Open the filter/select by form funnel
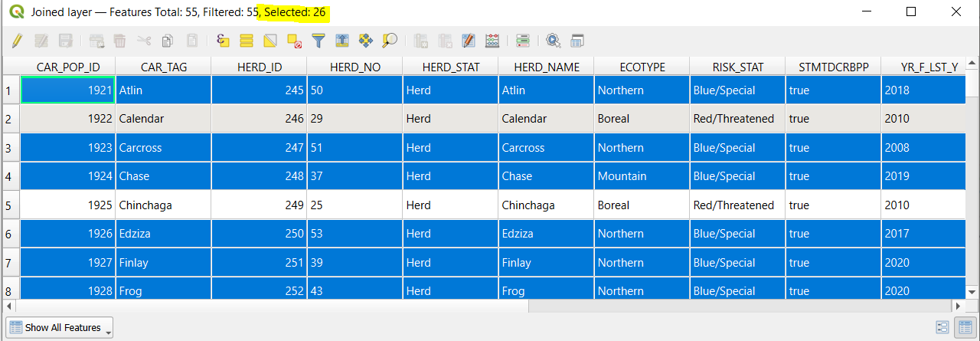This screenshot has height=341, width=980. click(x=318, y=41)
